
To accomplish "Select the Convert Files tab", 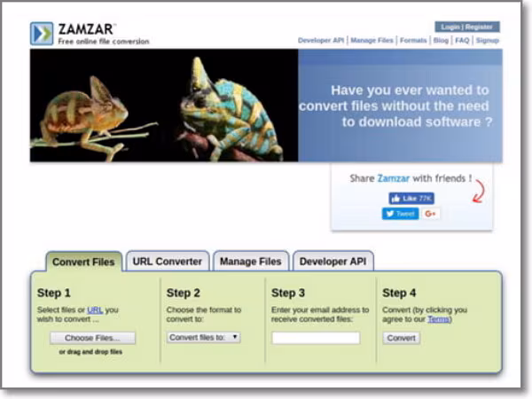I will coord(83,262).
